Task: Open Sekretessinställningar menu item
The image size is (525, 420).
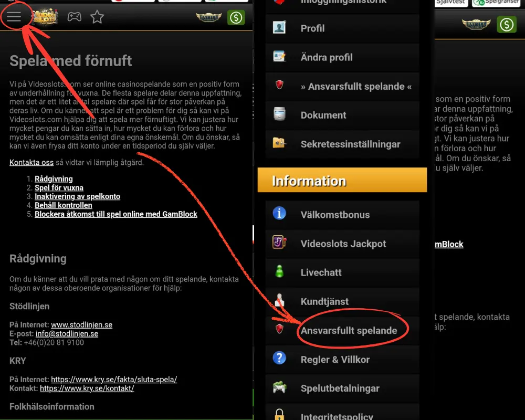Action: pyautogui.click(x=342, y=144)
